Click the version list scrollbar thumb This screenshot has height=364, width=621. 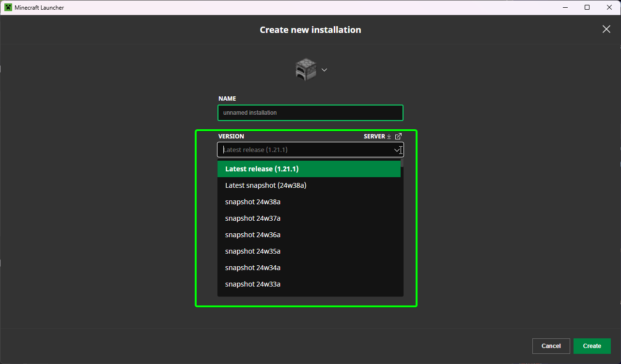[x=402, y=164]
